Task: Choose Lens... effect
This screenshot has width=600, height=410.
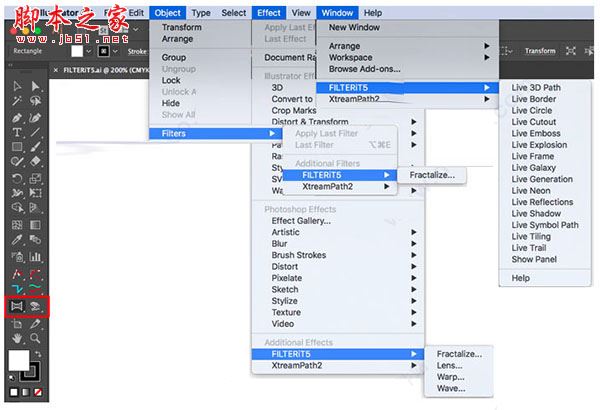Action: (458, 366)
